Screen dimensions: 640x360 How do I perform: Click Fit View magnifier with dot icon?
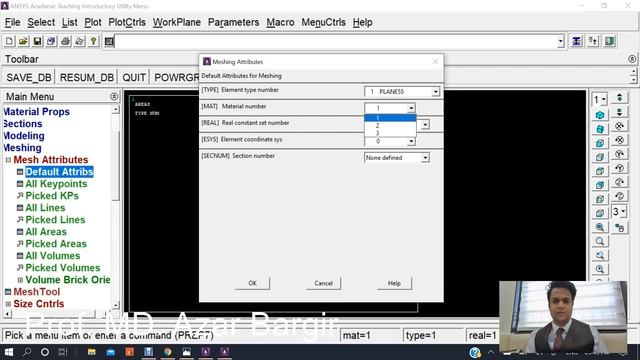[600, 227]
